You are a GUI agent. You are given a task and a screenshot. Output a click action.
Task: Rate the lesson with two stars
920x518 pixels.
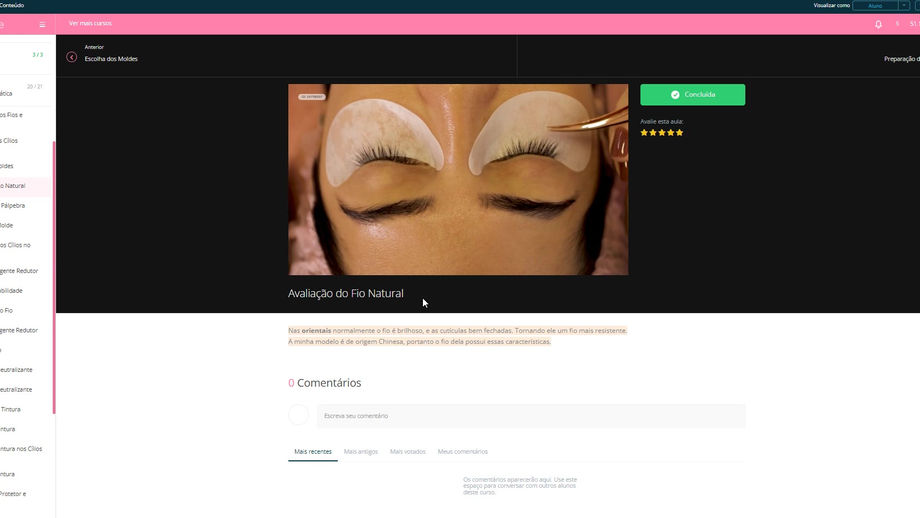(x=653, y=133)
